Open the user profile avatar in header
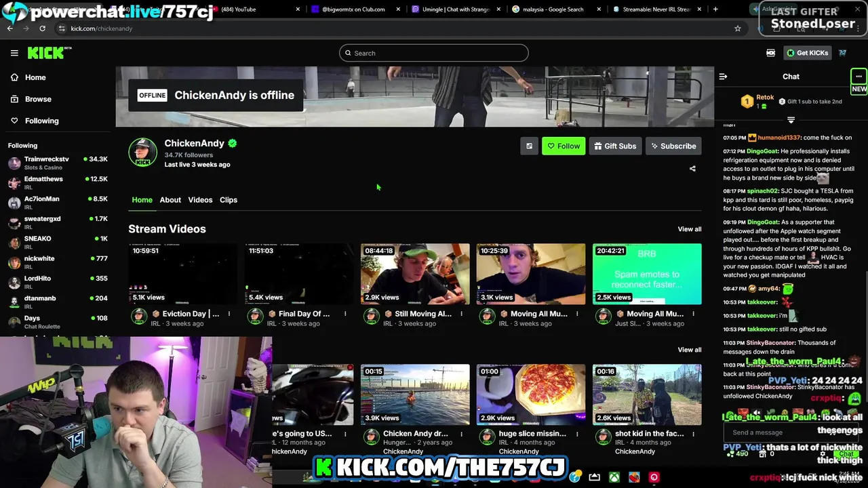The width and height of the screenshot is (868, 488). 842,53
